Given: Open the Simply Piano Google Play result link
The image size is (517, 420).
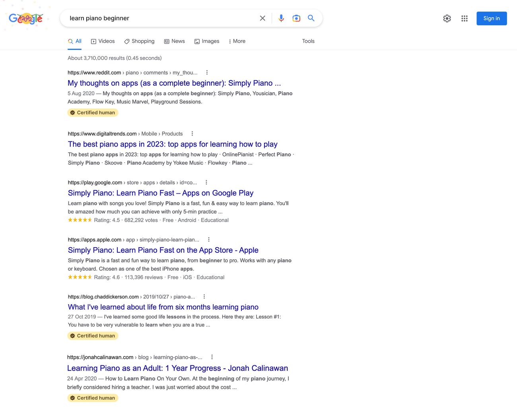Looking at the screenshot, I should point(160,193).
